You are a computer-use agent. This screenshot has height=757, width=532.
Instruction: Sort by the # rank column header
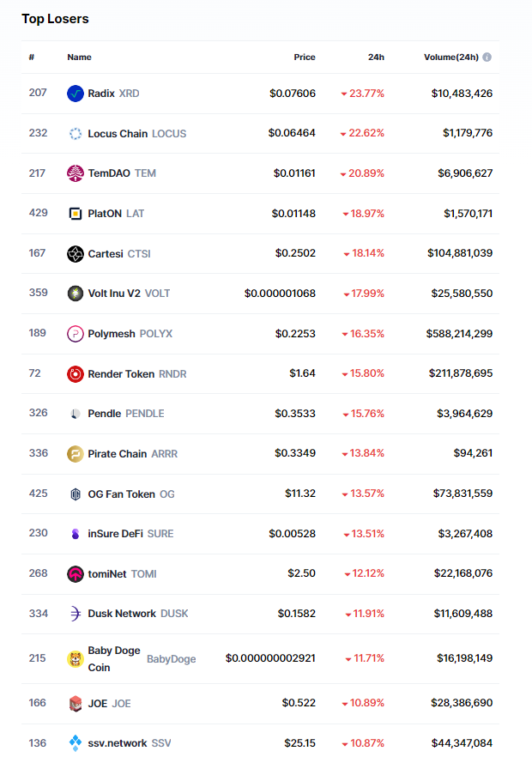(x=32, y=58)
